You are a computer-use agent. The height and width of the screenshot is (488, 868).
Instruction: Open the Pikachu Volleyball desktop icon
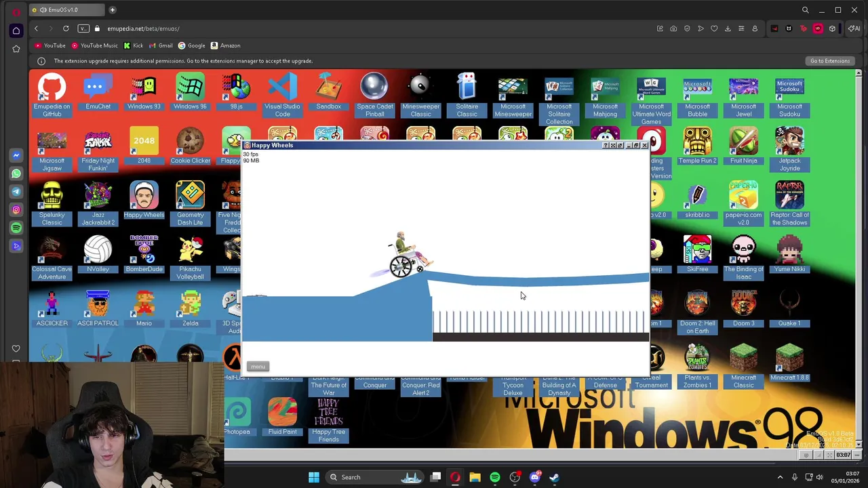(x=190, y=258)
